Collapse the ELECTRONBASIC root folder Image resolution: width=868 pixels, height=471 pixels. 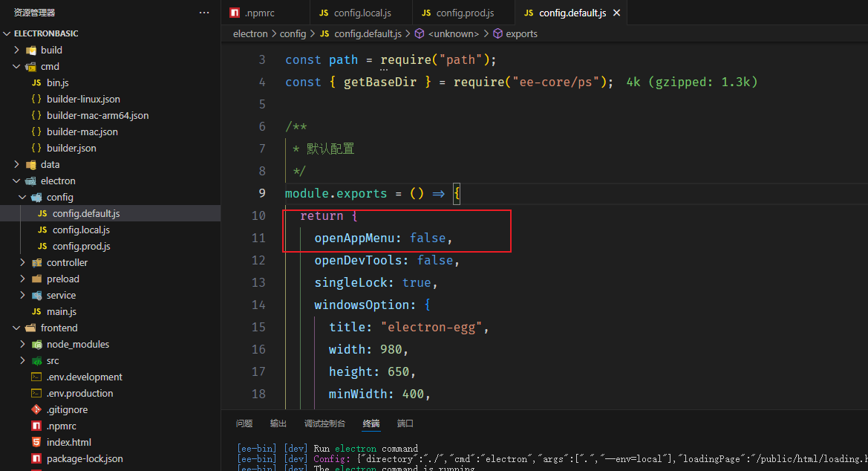[7, 33]
